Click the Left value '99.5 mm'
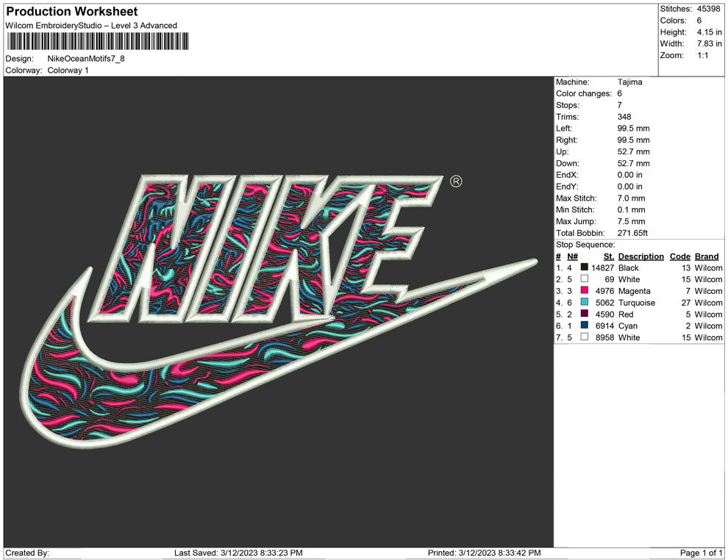Screen dimensions: 728x560 click(x=633, y=128)
